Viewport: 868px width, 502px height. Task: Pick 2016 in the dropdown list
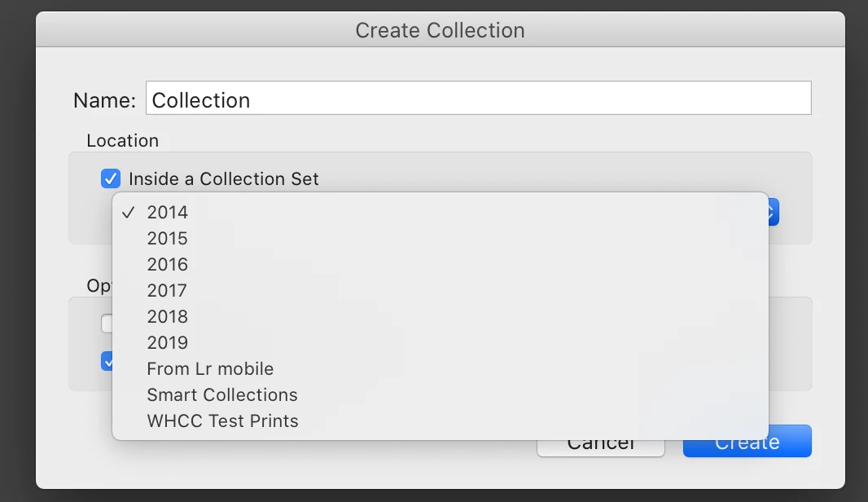click(168, 264)
